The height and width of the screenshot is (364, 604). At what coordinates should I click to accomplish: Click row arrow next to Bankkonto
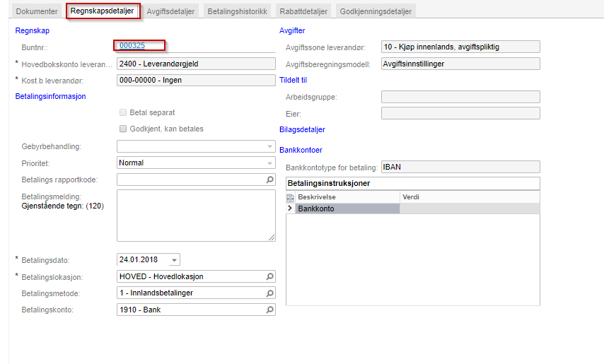click(290, 209)
